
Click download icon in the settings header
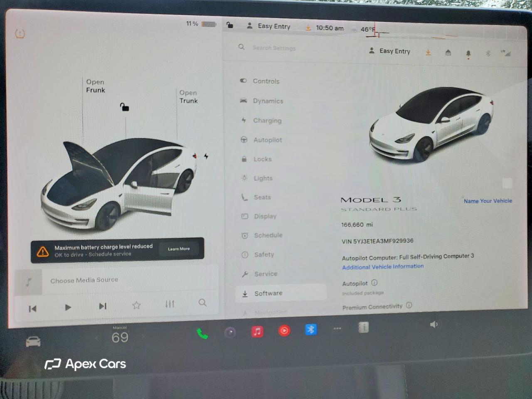point(428,52)
